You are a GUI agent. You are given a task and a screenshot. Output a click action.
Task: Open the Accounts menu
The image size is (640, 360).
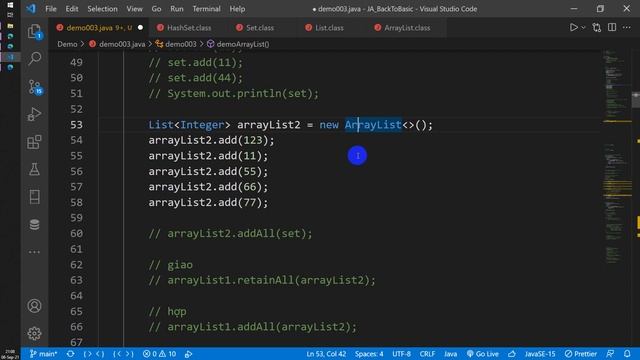pyautogui.click(x=35, y=306)
